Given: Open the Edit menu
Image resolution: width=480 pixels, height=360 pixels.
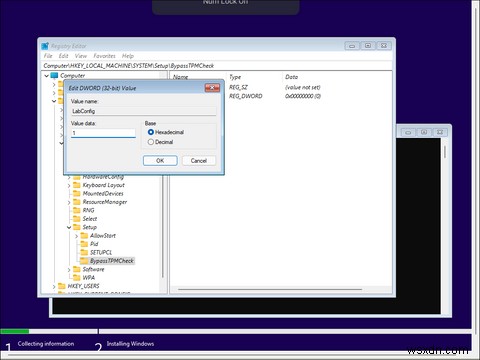Looking at the screenshot, I should 63,56.
